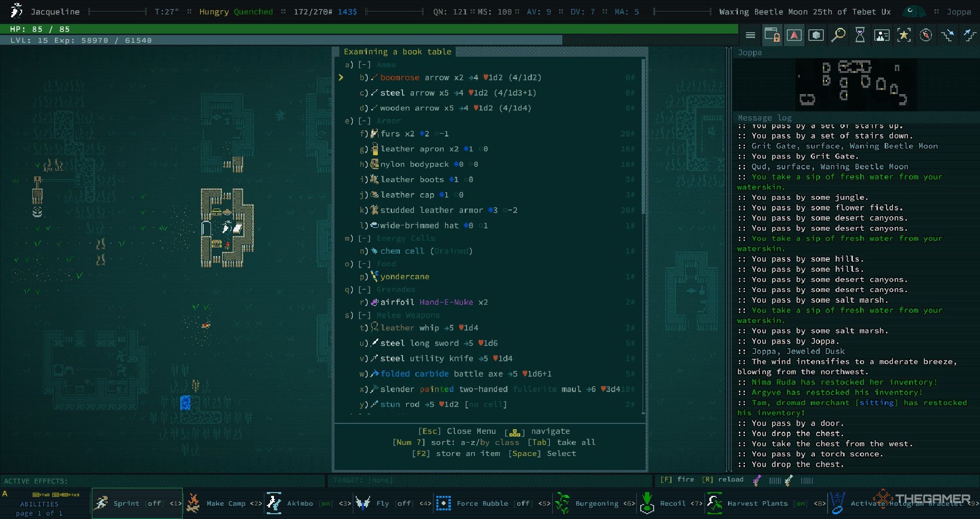Screen dimensions: 980x519
Task: Select the magnifying glass look tool
Action: [x=838, y=35]
